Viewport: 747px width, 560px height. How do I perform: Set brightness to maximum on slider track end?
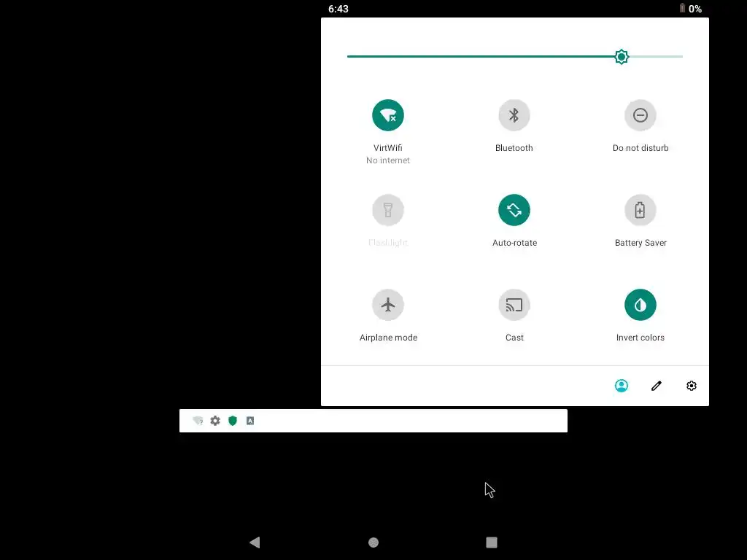point(682,57)
